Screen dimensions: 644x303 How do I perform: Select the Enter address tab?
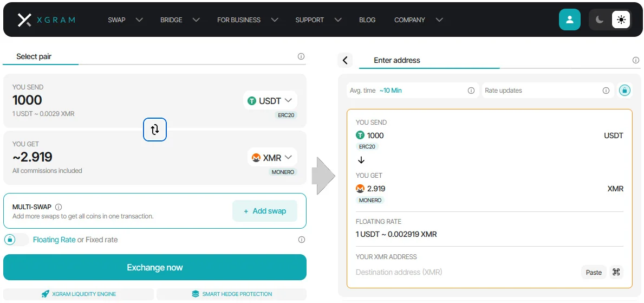pyautogui.click(x=397, y=60)
